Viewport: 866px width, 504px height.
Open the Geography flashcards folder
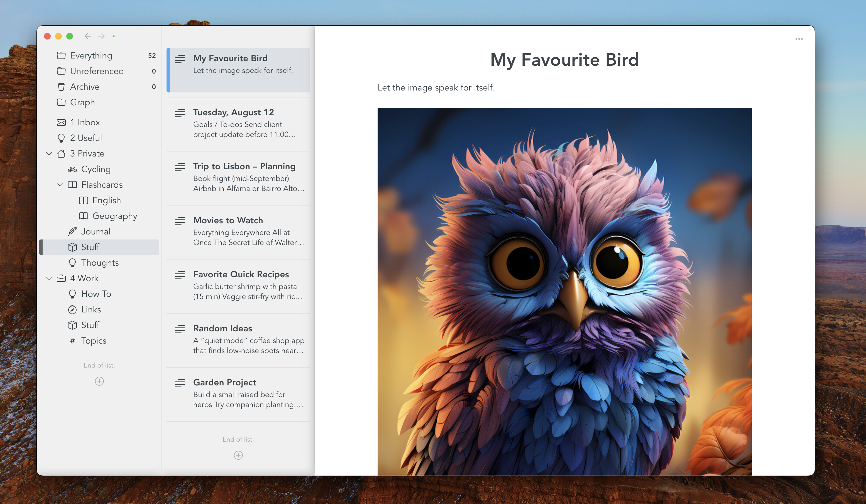(114, 216)
